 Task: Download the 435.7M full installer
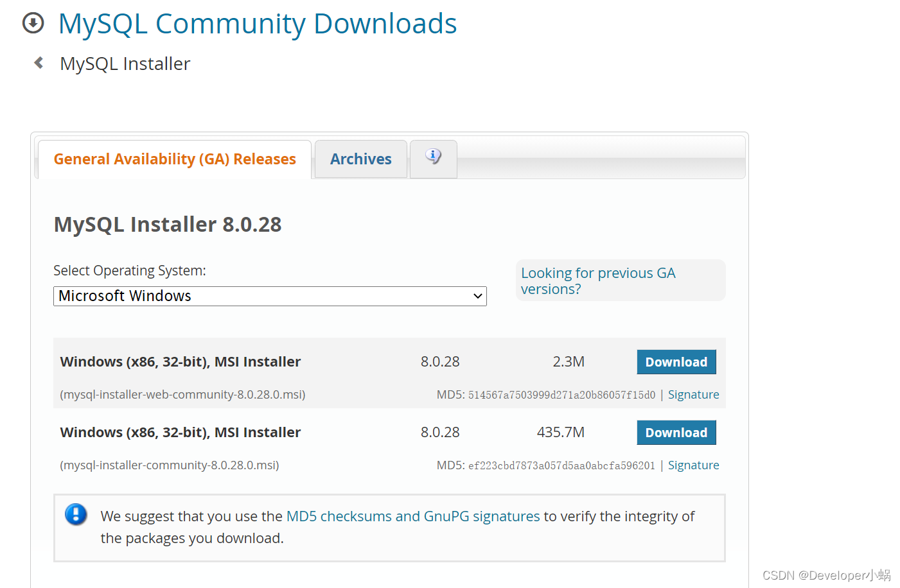676,433
